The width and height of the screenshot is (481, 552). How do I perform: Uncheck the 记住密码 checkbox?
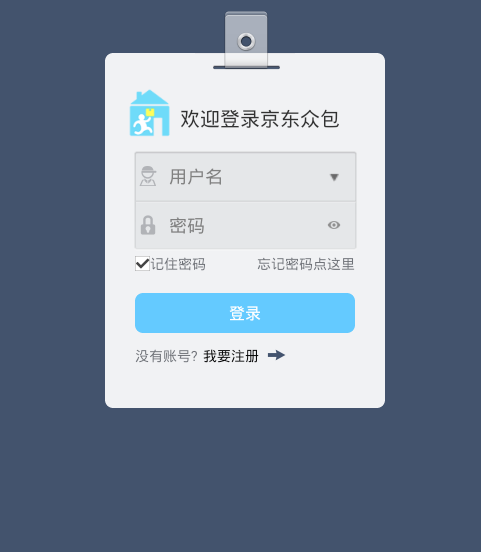point(142,263)
